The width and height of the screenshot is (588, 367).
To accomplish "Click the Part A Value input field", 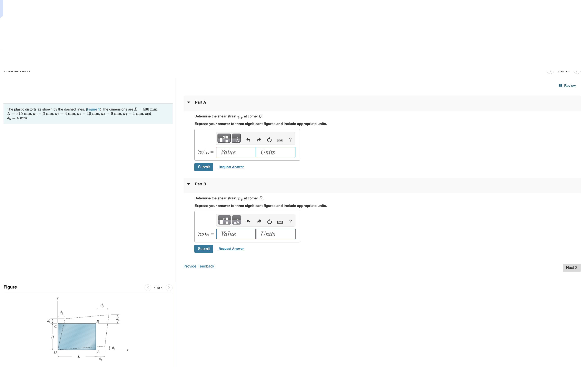I will tap(236, 153).
